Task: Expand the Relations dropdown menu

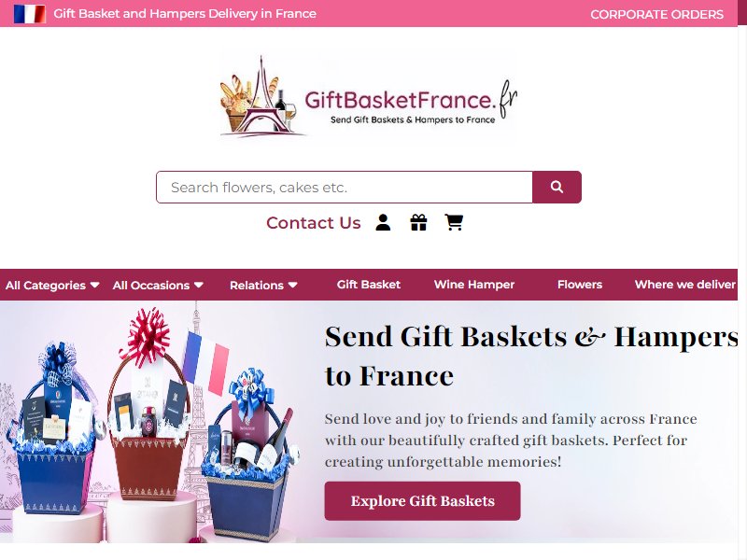Action: point(263,286)
